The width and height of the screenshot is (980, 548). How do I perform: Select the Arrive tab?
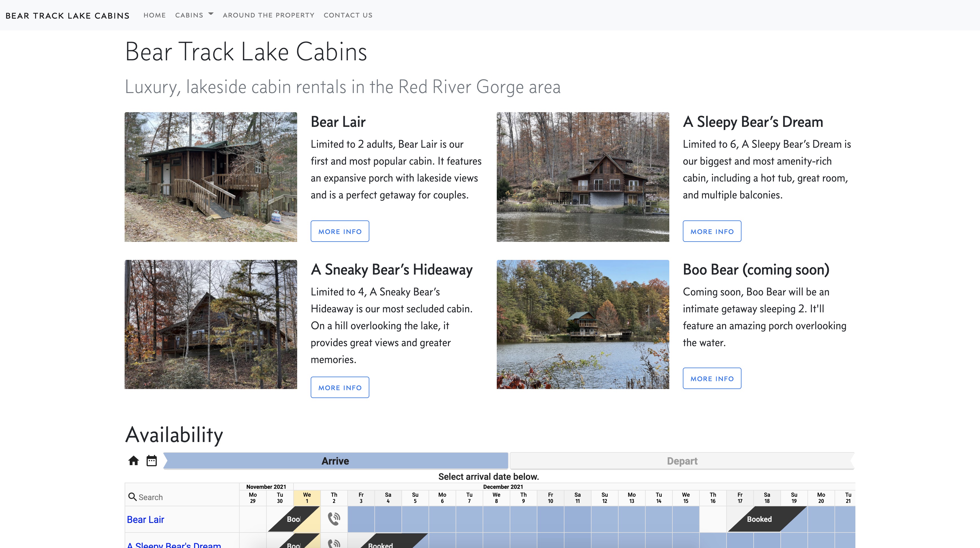[335, 461]
